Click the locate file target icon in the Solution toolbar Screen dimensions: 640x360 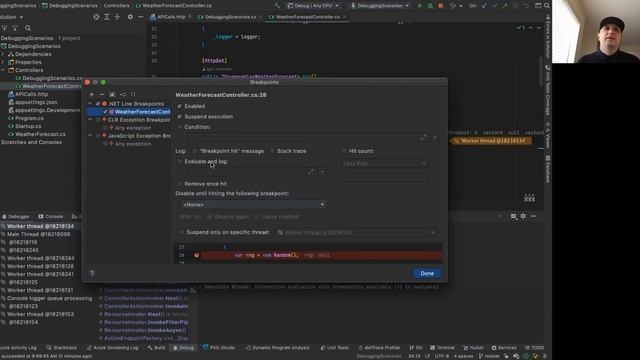[x=96, y=17]
